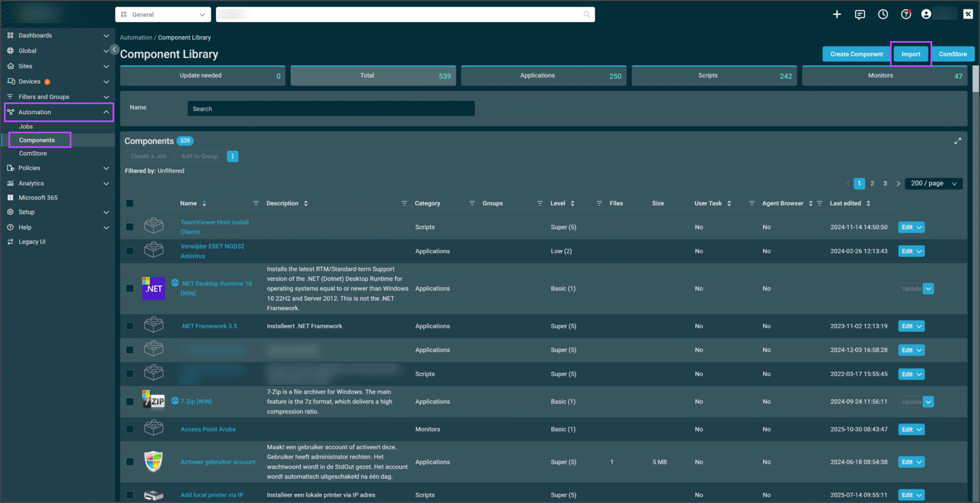Open the clock history icon
The height and width of the screenshot is (503, 980).
(x=883, y=15)
